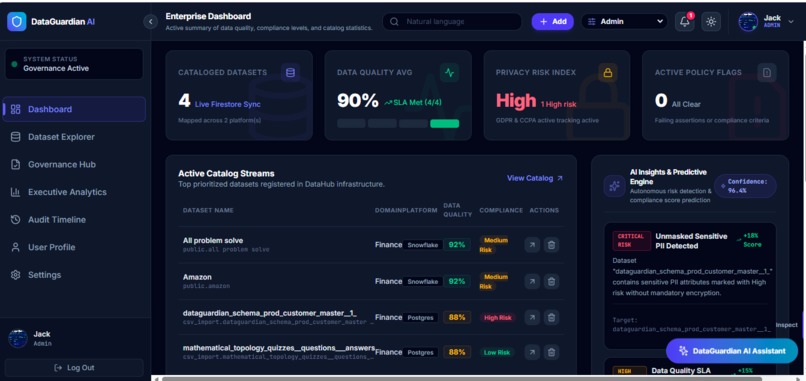The height and width of the screenshot is (381, 806).
Task: Click the DATASET NAME column header
Action: (208, 210)
